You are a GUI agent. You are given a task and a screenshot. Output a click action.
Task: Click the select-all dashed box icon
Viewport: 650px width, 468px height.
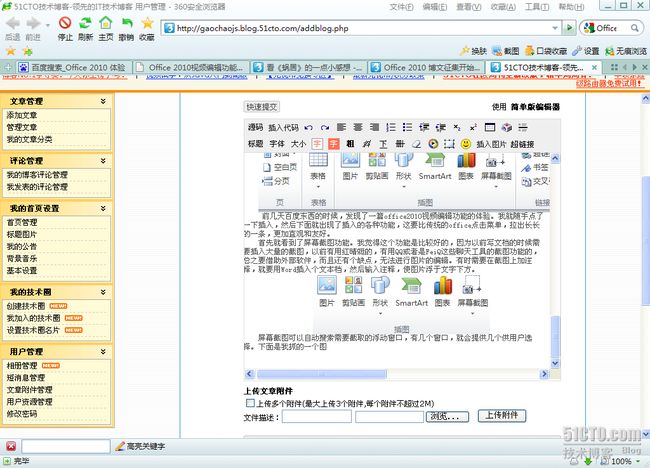pos(449,144)
